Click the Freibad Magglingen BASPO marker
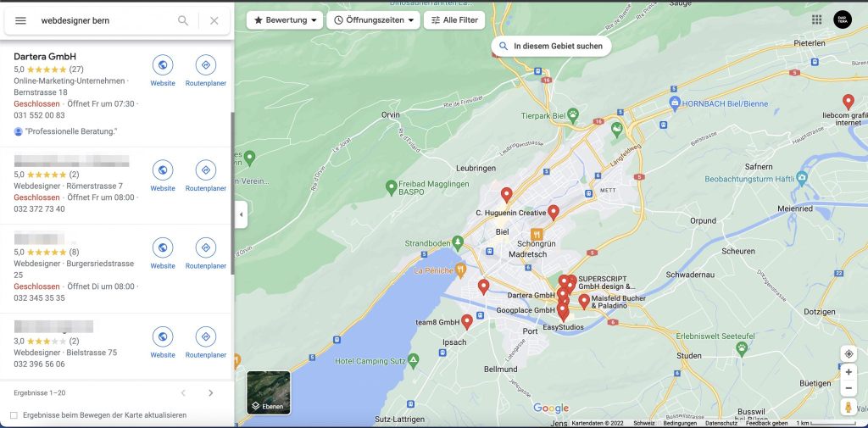 (x=392, y=186)
